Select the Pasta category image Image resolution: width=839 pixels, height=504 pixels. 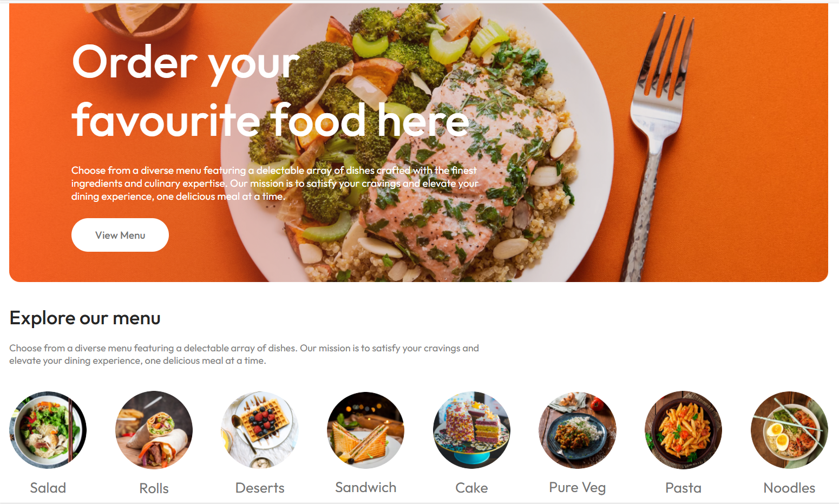(684, 430)
